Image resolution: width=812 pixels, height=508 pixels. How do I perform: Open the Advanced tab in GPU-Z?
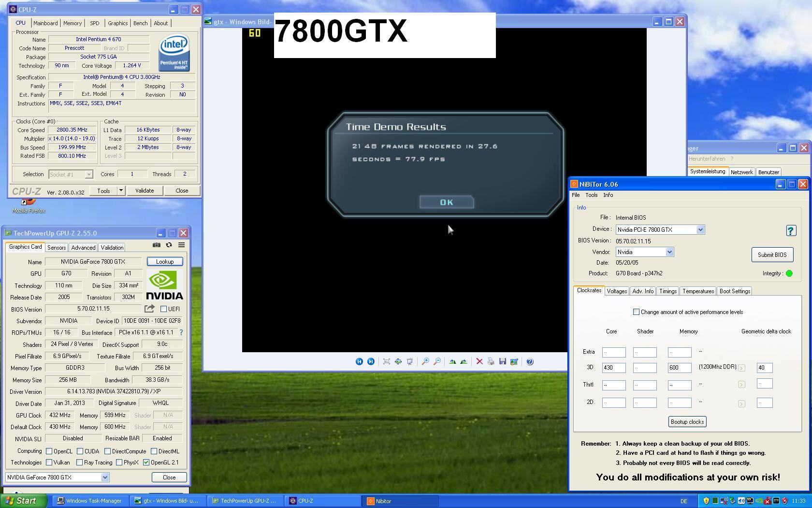[x=83, y=248]
